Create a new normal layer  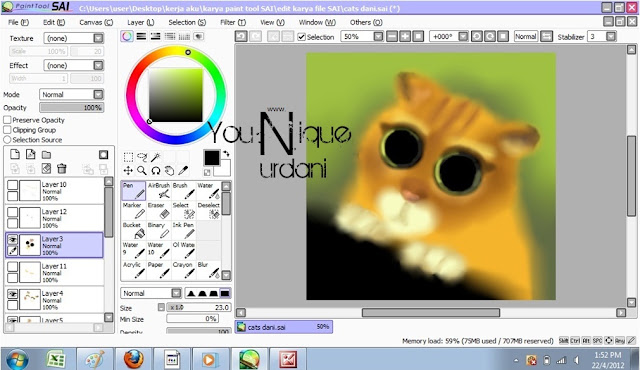[x=15, y=154]
